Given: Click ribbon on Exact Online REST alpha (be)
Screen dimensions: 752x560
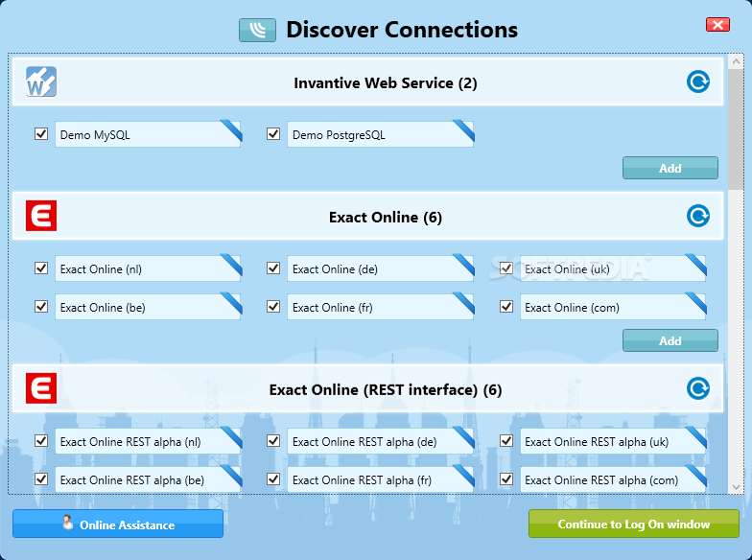Looking at the screenshot, I should coord(231,477).
